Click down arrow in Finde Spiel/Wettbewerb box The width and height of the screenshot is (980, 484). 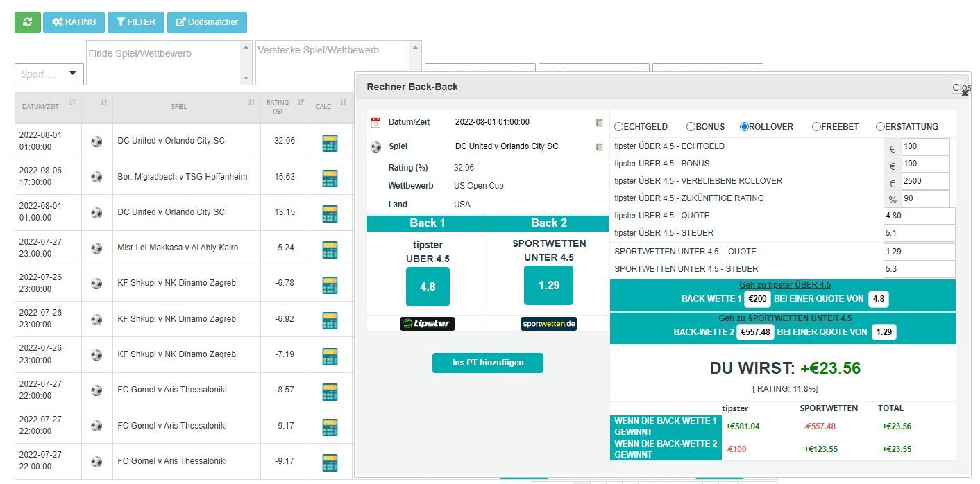click(x=246, y=79)
